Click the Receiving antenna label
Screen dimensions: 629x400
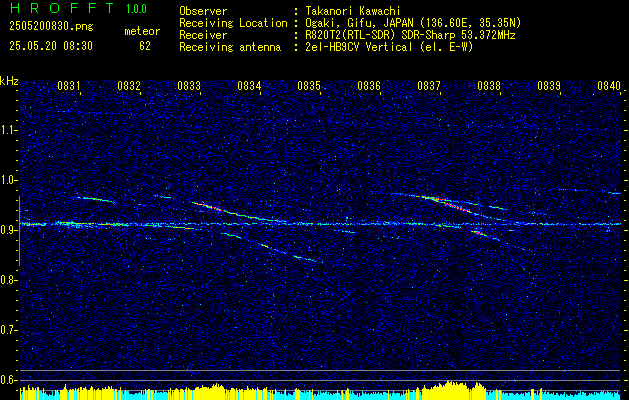(x=230, y=47)
